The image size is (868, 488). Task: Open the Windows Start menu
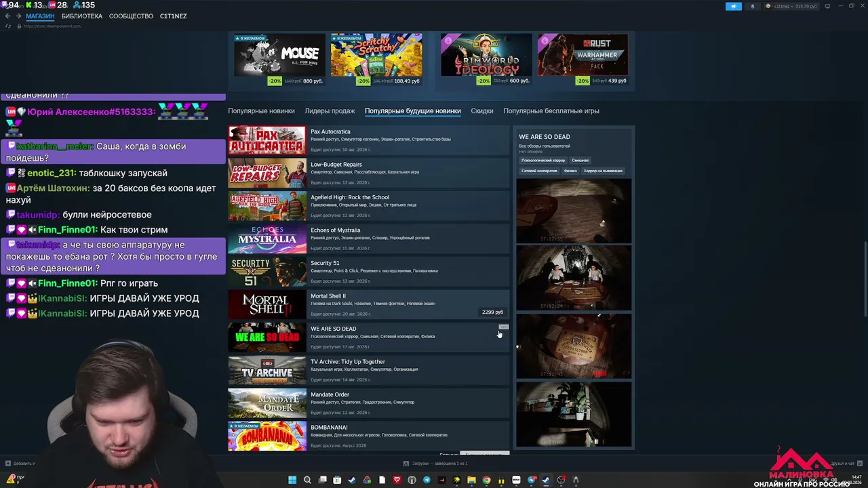pyautogui.click(x=292, y=480)
